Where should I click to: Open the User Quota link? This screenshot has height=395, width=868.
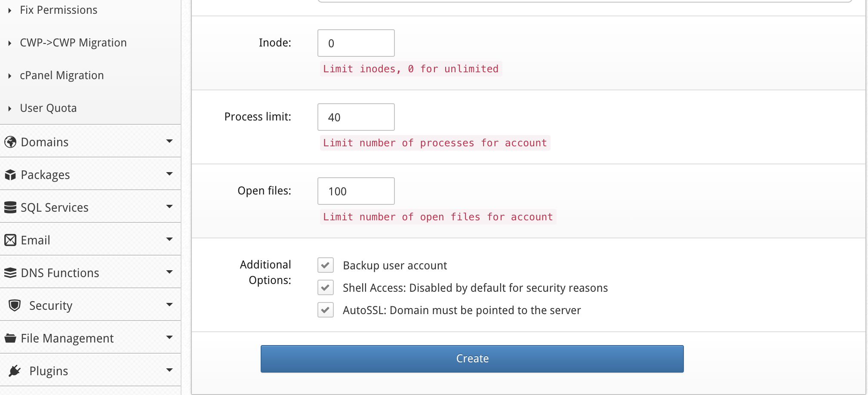tap(48, 108)
